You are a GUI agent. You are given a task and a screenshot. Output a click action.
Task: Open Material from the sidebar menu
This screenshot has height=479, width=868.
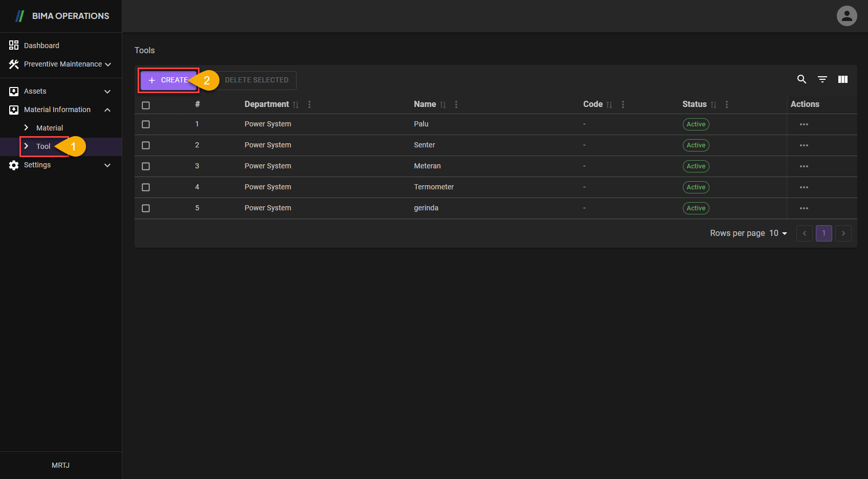click(x=50, y=127)
